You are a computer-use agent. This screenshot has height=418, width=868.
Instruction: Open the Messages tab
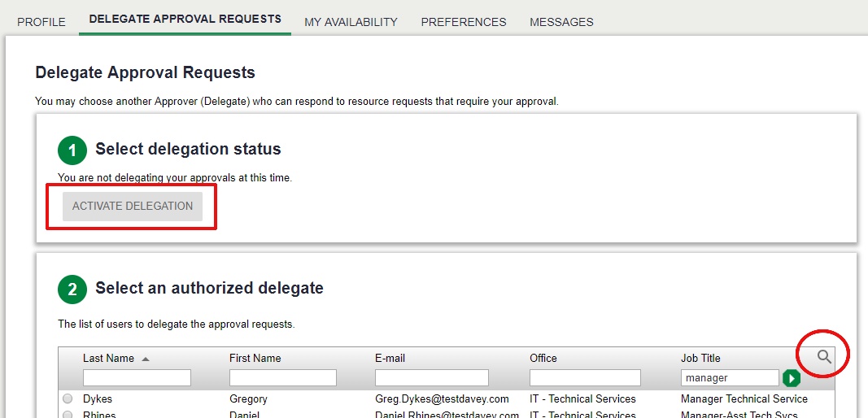tap(561, 22)
